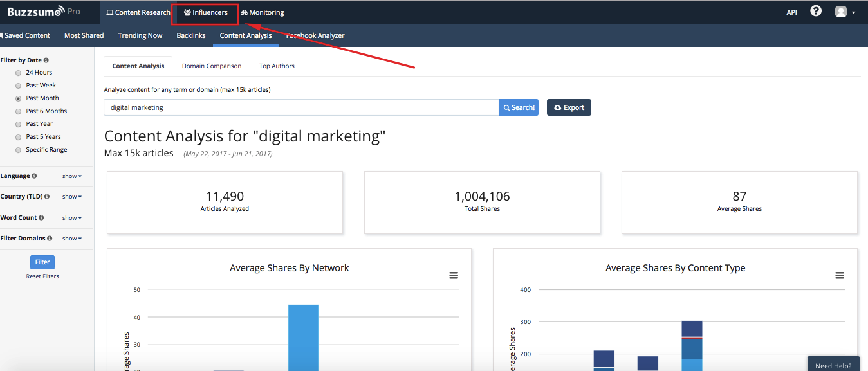Expand the Word Count show dropdown
The image size is (868, 371).
72,218
